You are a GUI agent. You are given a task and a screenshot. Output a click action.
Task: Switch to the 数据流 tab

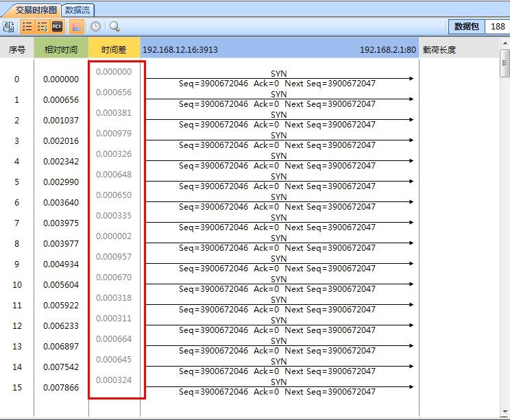pyautogui.click(x=78, y=10)
